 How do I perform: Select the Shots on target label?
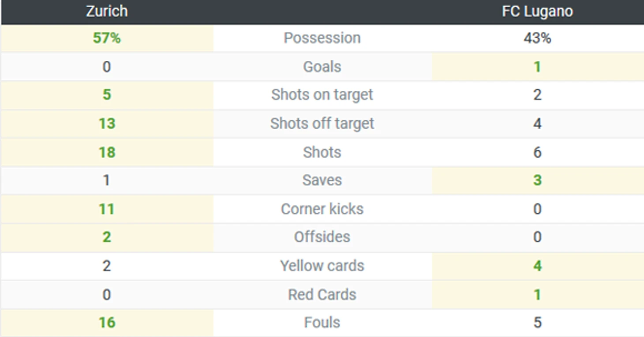322,95
